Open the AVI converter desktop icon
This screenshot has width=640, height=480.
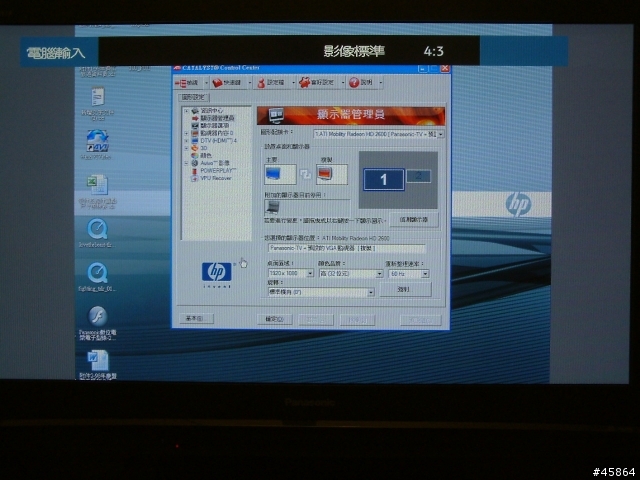(x=98, y=141)
